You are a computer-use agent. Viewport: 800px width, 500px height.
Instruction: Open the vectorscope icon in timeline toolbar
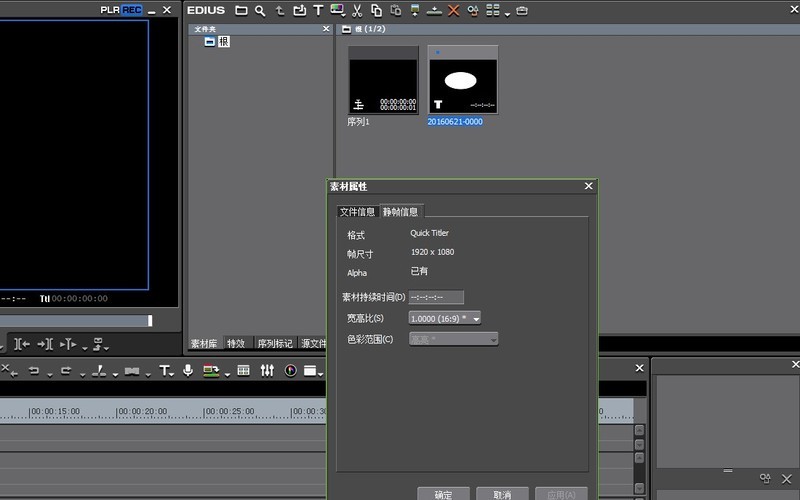290,371
